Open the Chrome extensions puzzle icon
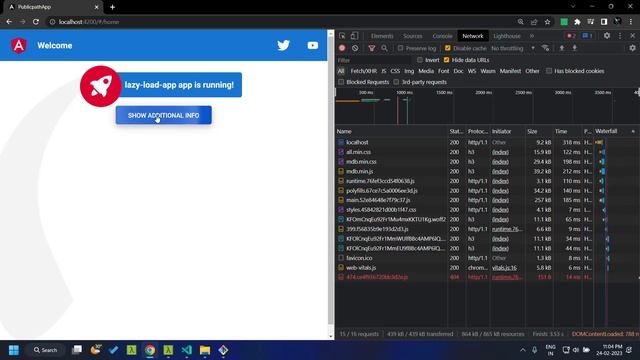 [x=577, y=22]
